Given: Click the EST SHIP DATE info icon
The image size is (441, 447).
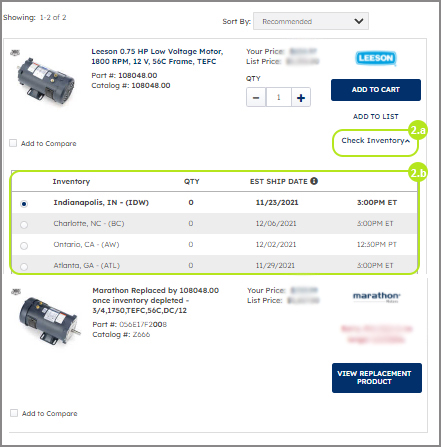Looking at the screenshot, I should click(x=314, y=181).
